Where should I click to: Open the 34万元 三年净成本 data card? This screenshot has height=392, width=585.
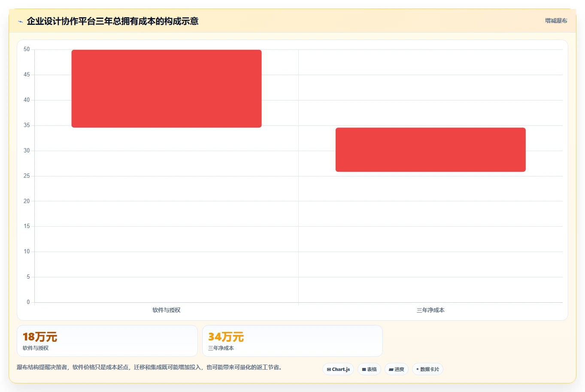point(292,341)
